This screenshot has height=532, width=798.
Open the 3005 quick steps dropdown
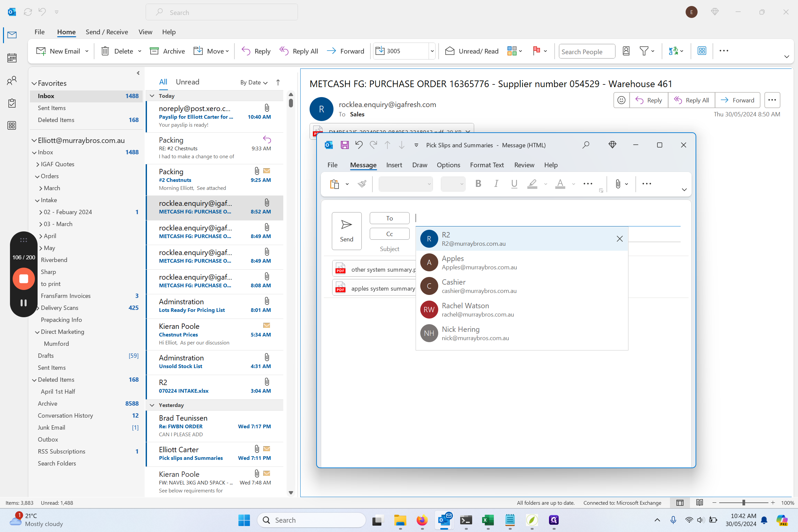(432, 51)
